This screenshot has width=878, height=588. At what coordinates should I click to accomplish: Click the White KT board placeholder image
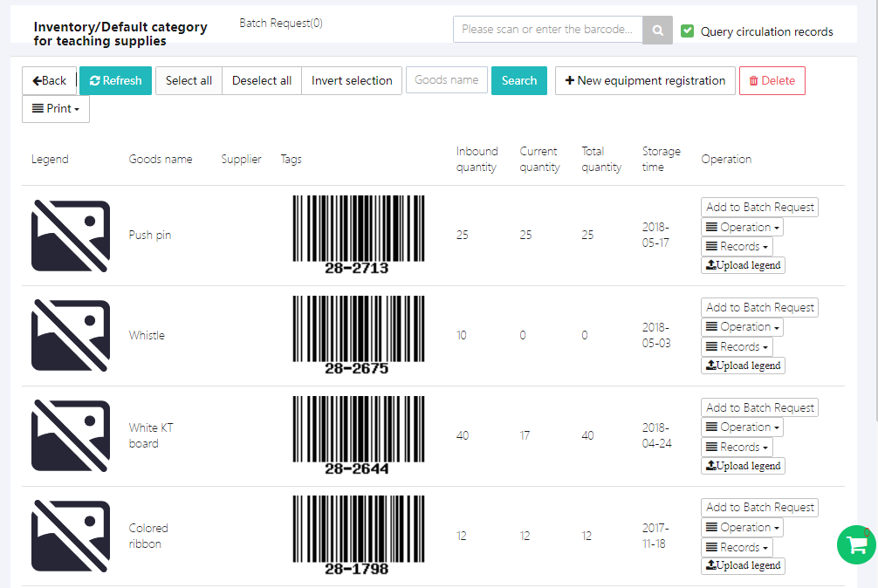(71, 435)
